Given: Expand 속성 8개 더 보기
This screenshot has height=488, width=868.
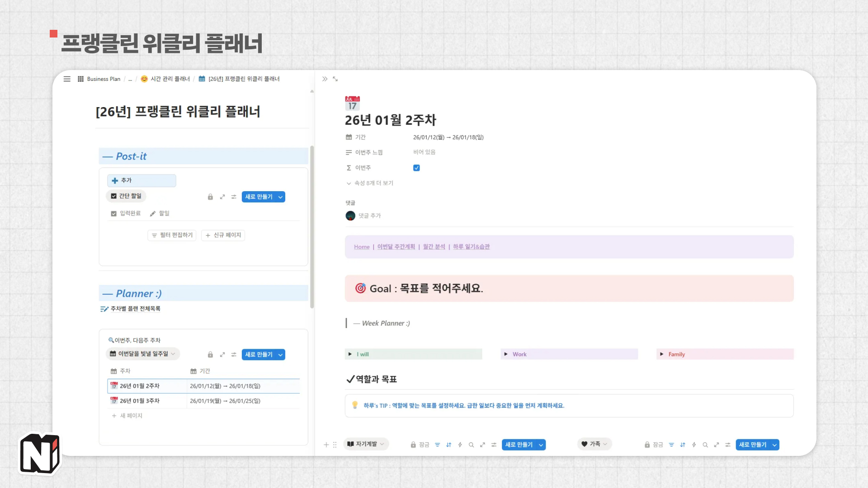Looking at the screenshot, I should [373, 183].
